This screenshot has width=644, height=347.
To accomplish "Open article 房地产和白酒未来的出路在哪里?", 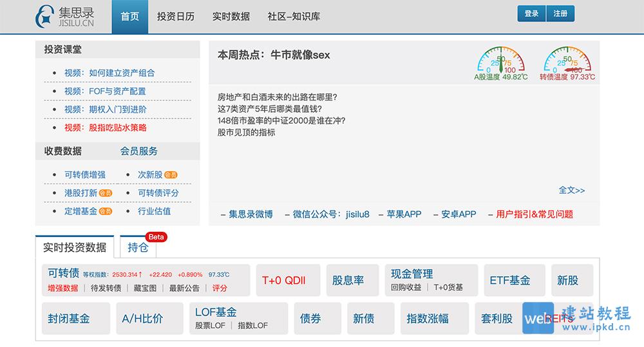I will point(277,97).
